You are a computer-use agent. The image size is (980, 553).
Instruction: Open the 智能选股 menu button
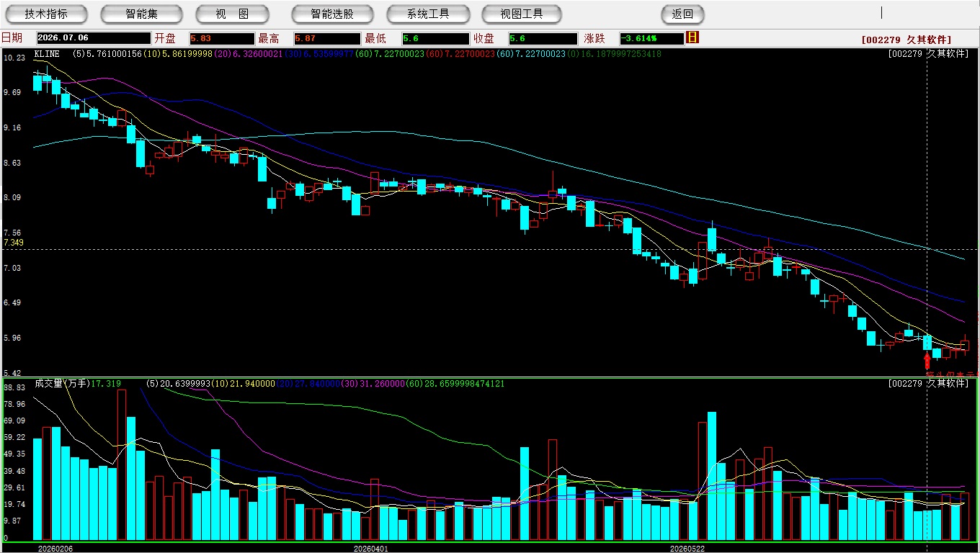tap(332, 14)
